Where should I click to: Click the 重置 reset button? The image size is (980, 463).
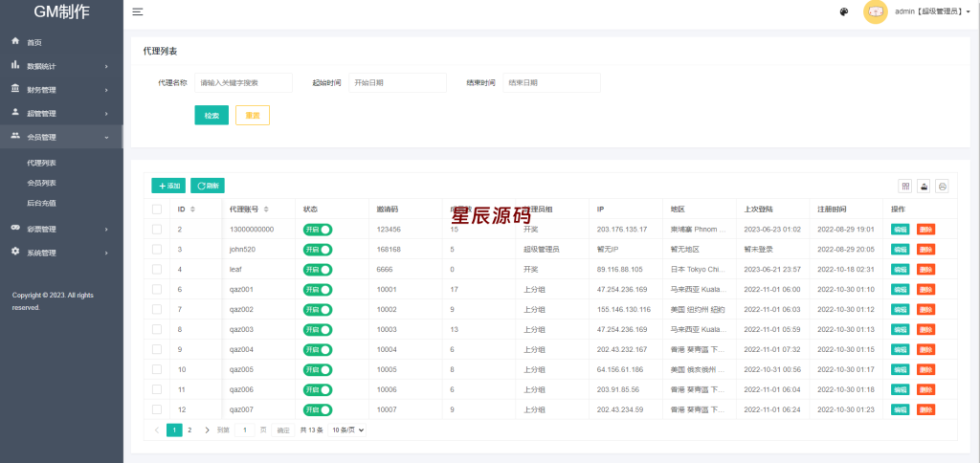253,116
